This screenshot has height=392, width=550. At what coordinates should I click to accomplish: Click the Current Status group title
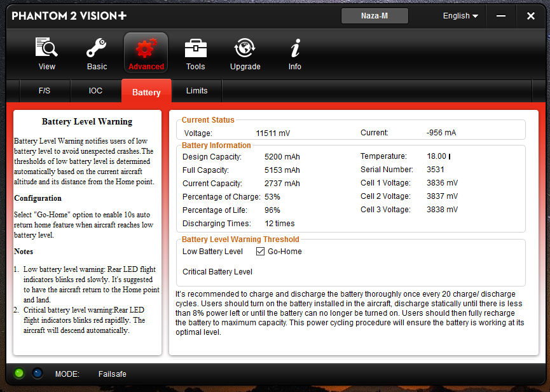(208, 120)
